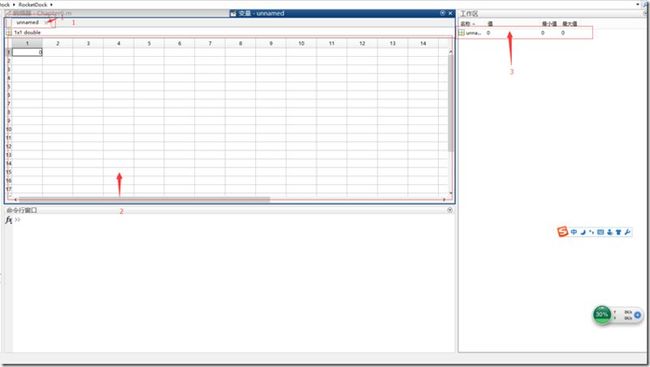Select the unnamed variable tab

click(x=27, y=22)
